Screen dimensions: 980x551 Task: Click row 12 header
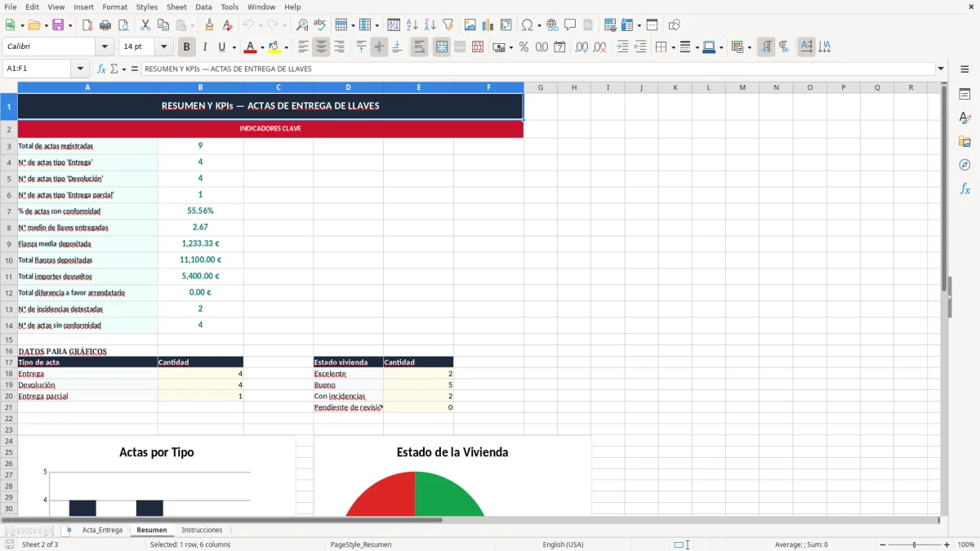pos(9,292)
